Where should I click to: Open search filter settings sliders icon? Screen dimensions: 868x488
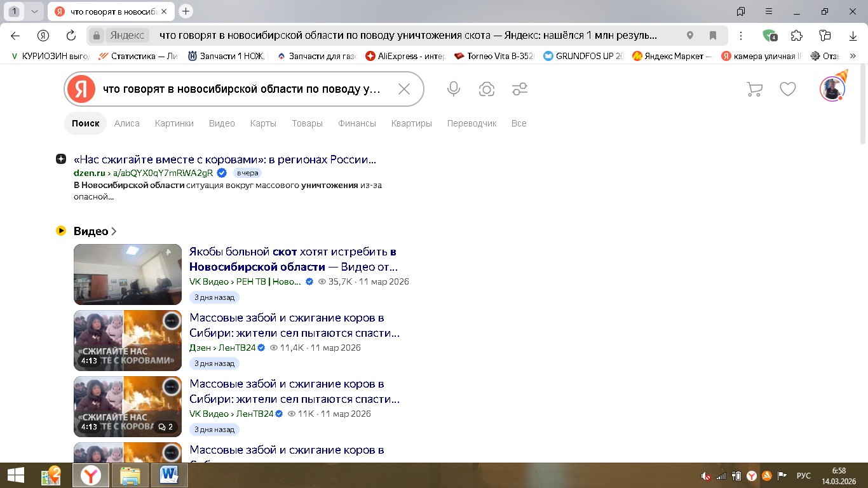520,89
